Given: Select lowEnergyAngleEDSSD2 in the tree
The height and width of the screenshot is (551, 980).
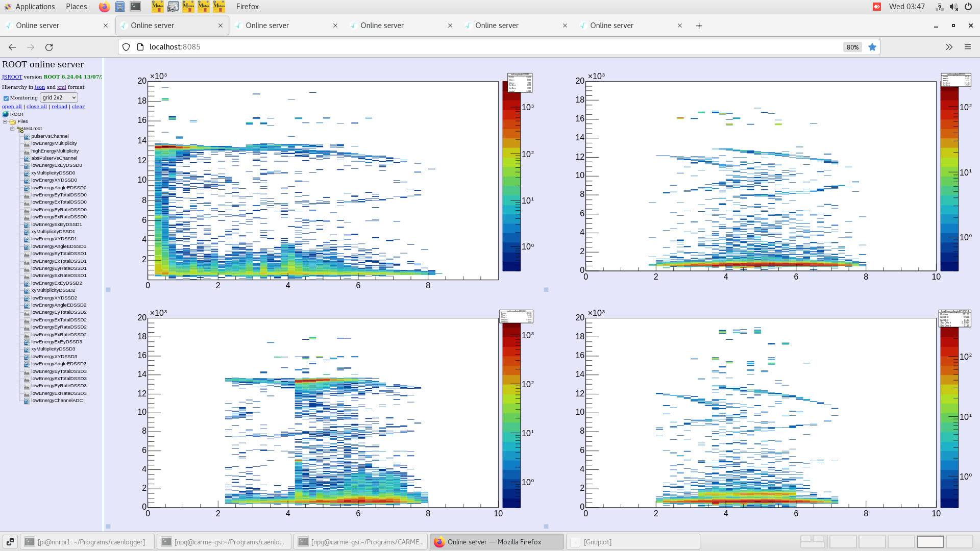Looking at the screenshot, I should (59, 305).
